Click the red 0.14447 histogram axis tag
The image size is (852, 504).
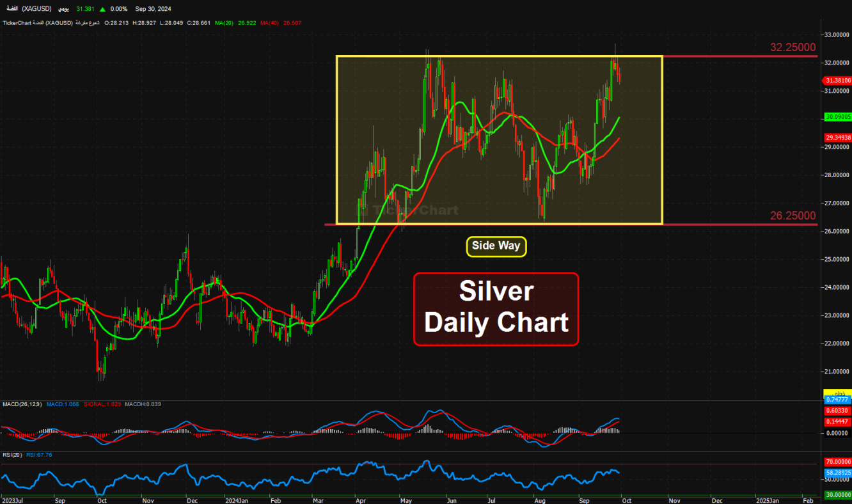point(837,421)
